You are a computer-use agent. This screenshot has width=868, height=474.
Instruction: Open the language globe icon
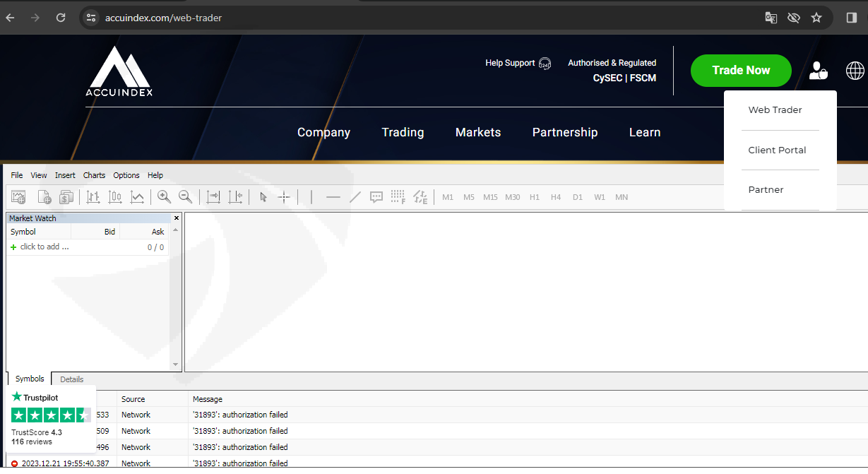855,71
